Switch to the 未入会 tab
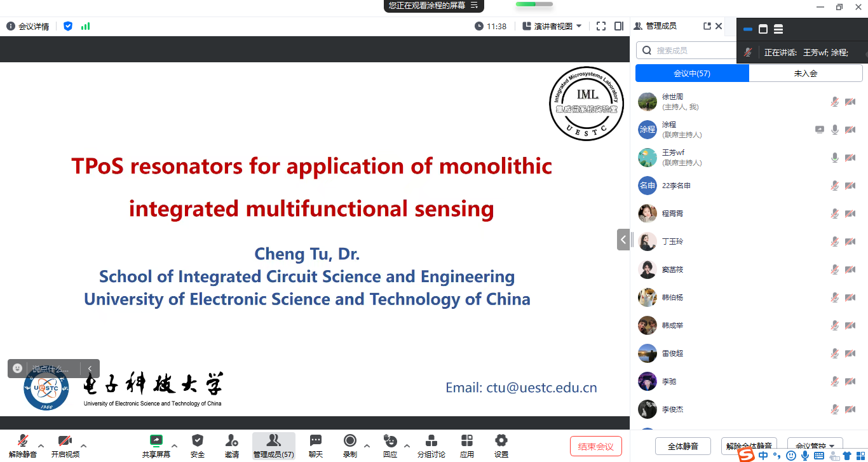The width and height of the screenshot is (868, 462). click(x=805, y=73)
